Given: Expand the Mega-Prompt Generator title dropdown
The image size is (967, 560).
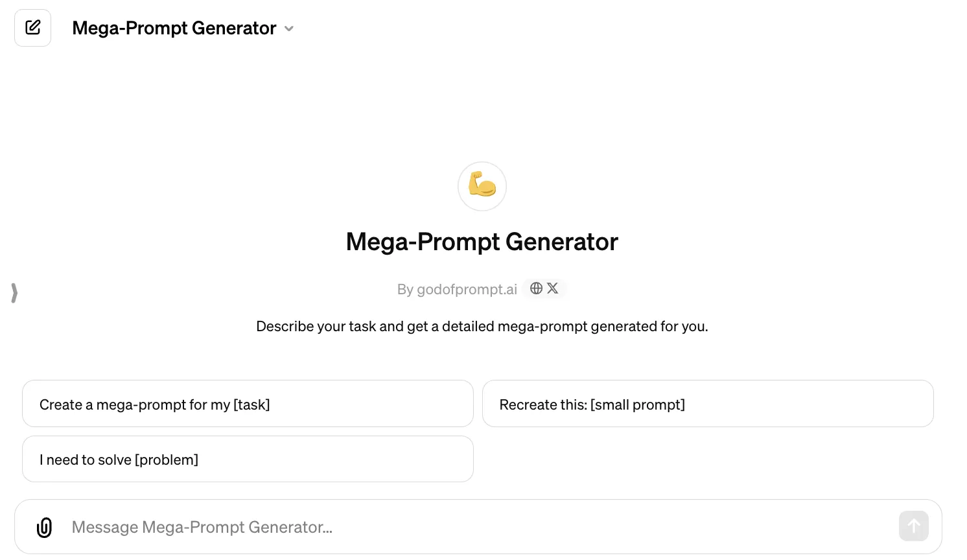Looking at the screenshot, I should tap(288, 29).
